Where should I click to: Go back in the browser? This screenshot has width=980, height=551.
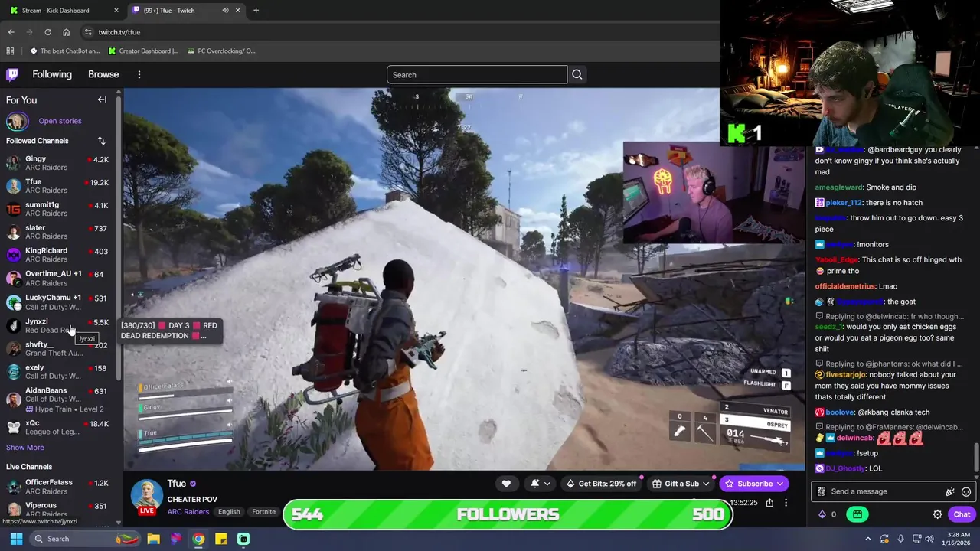(11, 32)
